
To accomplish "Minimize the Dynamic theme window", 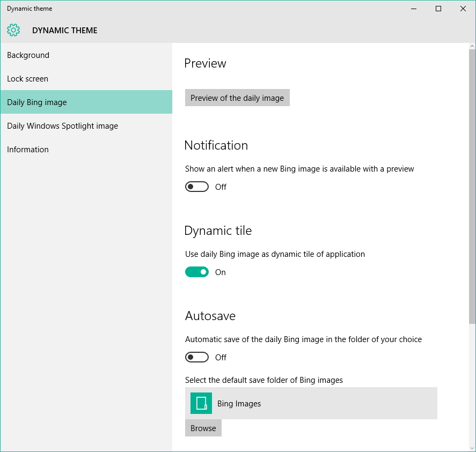I will 413,9.
